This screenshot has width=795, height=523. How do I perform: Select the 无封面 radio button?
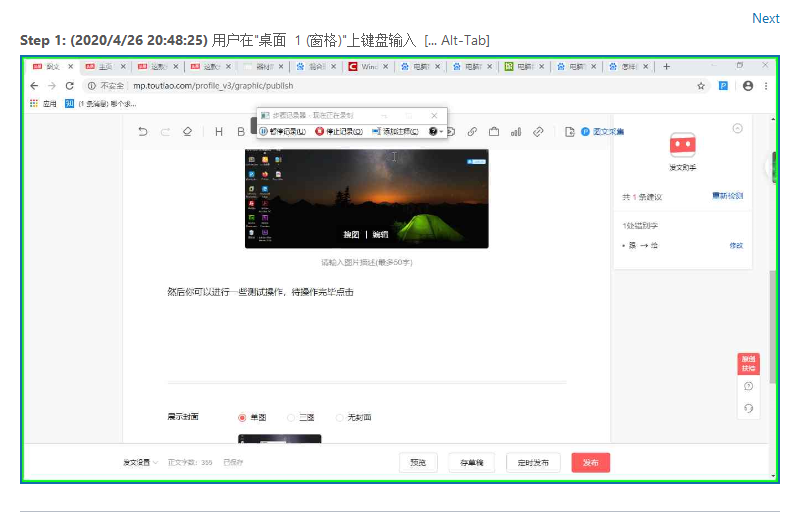(x=339, y=418)
